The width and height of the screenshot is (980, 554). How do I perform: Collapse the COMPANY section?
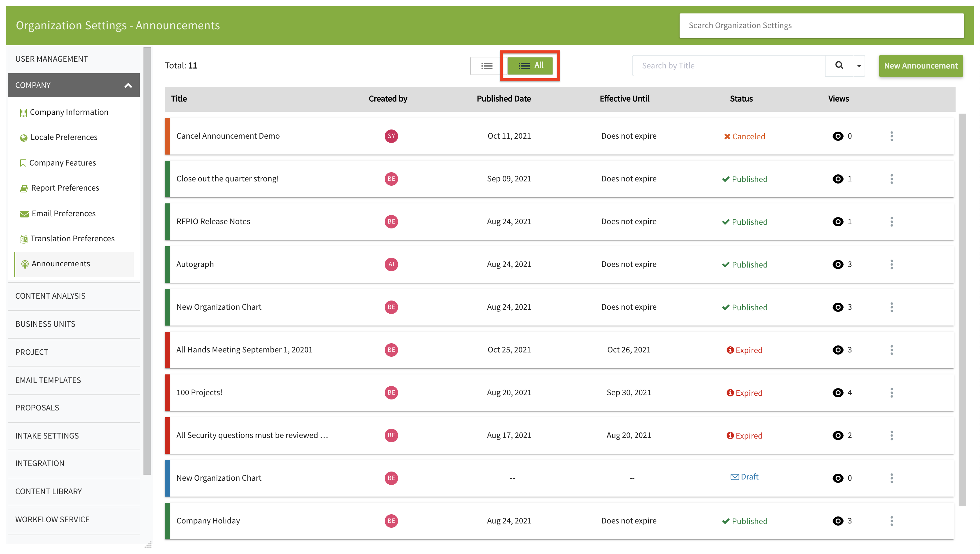point(74,85)
